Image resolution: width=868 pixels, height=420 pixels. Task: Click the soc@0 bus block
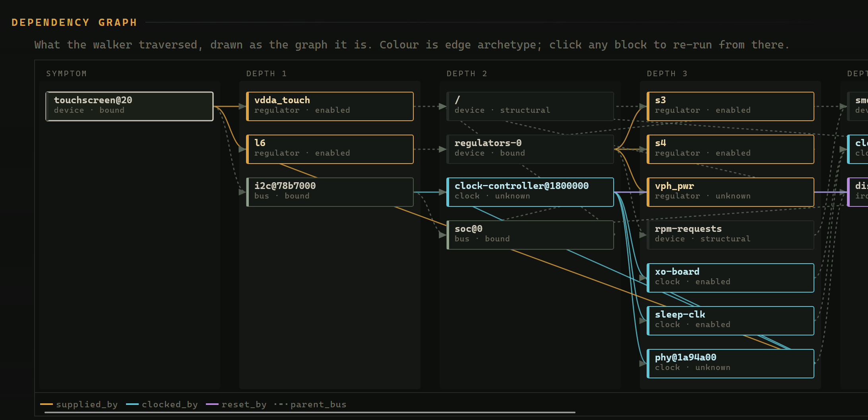(x=530, y=235)
